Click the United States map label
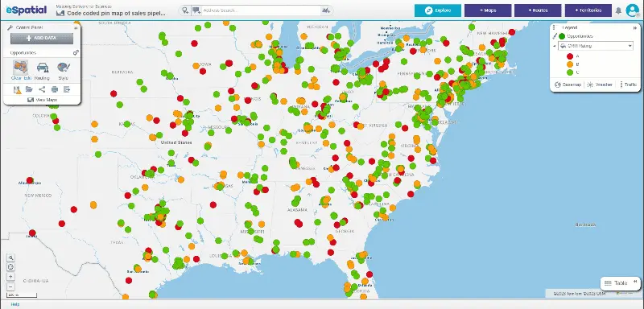The width and height of the screenshot is (644, 309). 176,142
